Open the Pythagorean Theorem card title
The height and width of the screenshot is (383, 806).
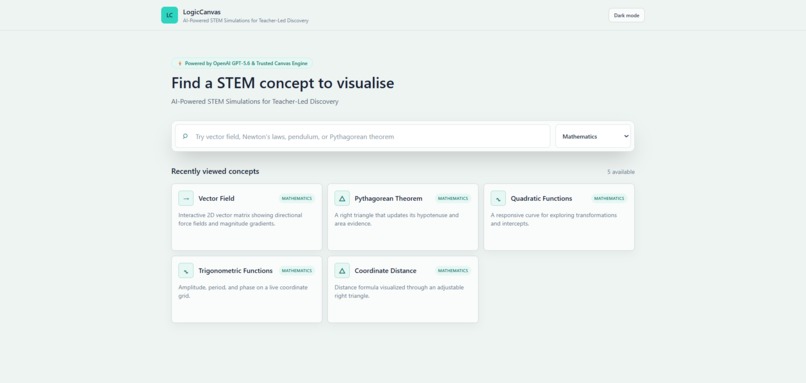388,198
